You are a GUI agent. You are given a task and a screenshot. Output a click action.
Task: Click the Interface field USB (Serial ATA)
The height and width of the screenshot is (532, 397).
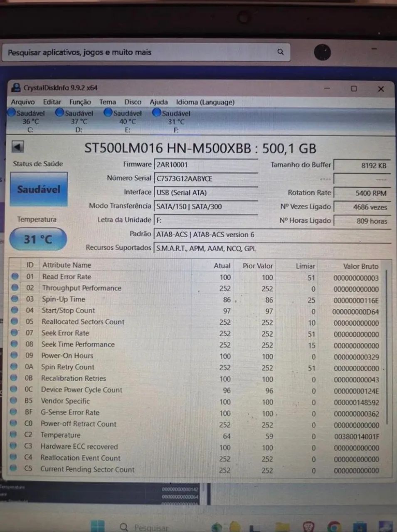point(206,192)
